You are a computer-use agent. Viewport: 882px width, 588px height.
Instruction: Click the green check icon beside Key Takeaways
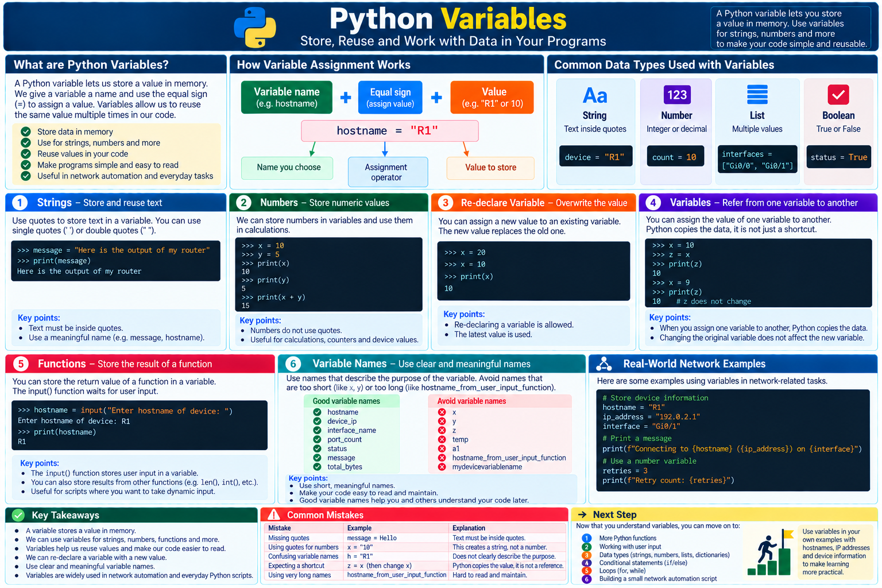(18, 515)
